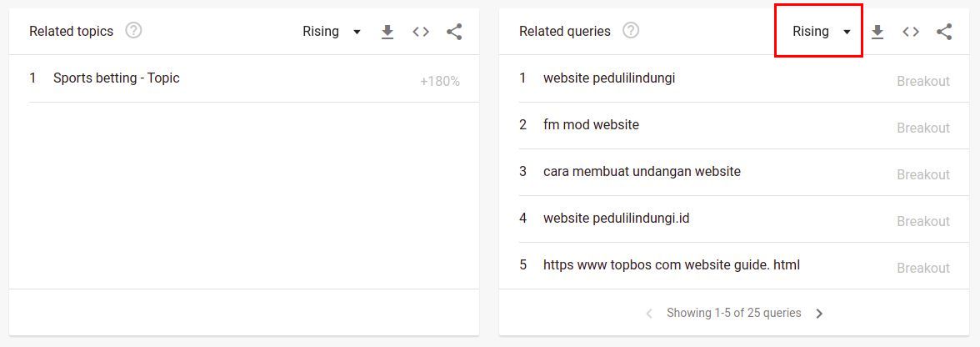This screenshot has height=347, width=980.
Task: Open Rising dropdown in Related queries
Action: (x=822, y=32)
